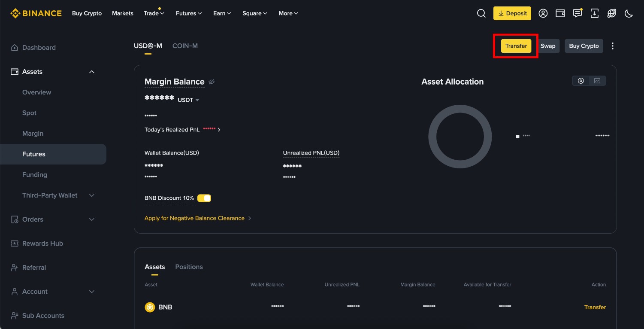The image size is (644, 329).
Task: Click the Available for Transfer column header
Action: [x=487, y=284]
